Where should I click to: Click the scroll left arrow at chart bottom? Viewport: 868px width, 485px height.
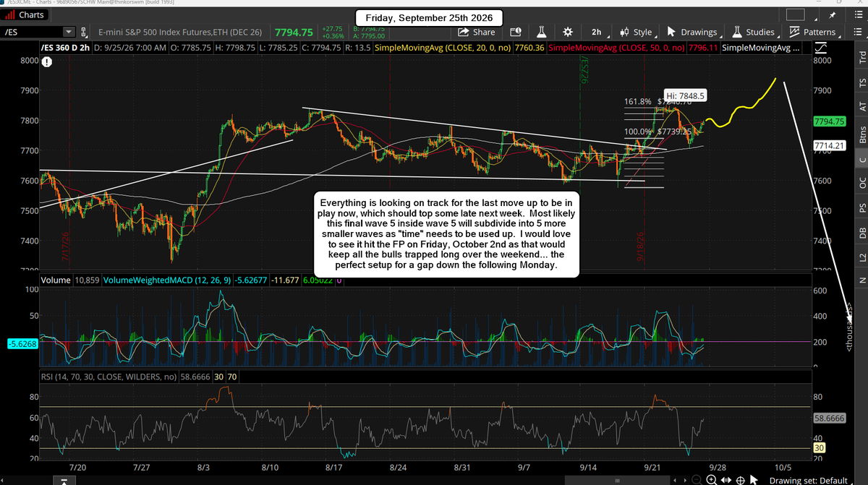676,480
